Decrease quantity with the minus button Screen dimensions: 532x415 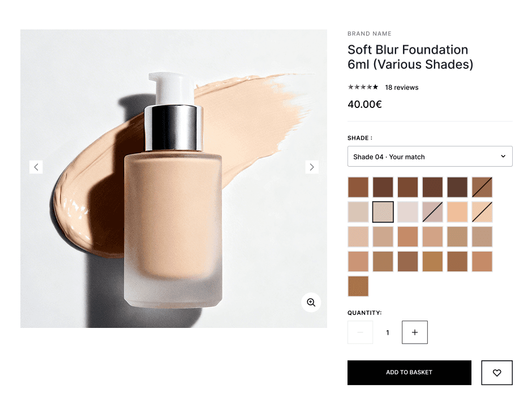coord(361,332)
